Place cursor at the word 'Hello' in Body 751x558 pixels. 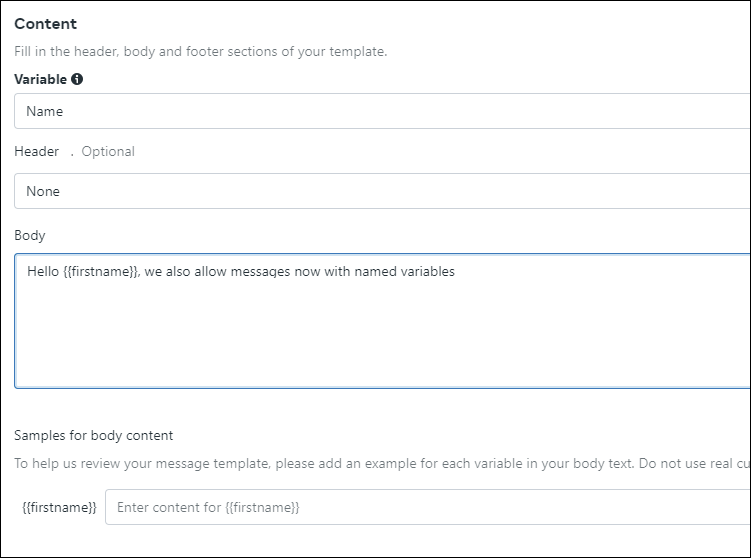click(x=43, y=271)
